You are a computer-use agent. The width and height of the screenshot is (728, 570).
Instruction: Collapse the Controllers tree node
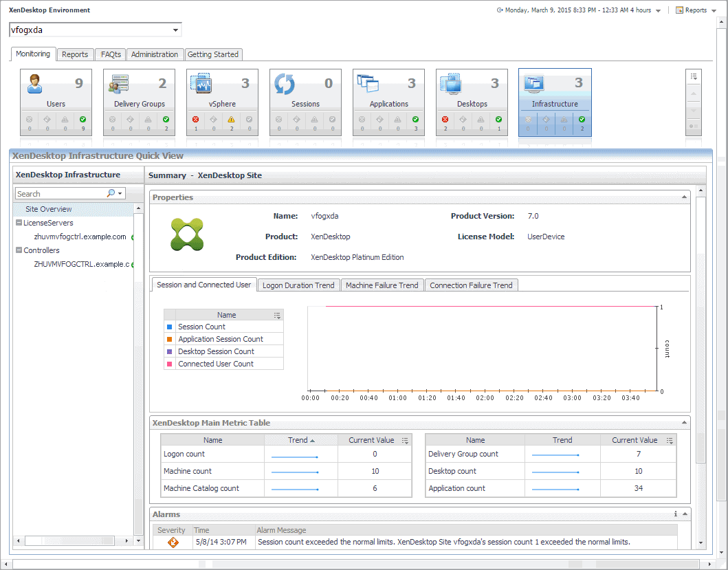coord(19,250)
